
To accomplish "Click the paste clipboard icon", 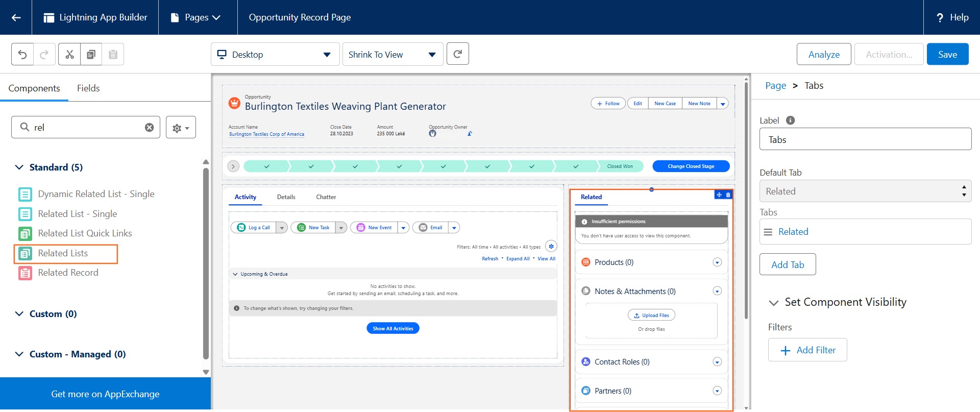I will [x=113, y=54].
